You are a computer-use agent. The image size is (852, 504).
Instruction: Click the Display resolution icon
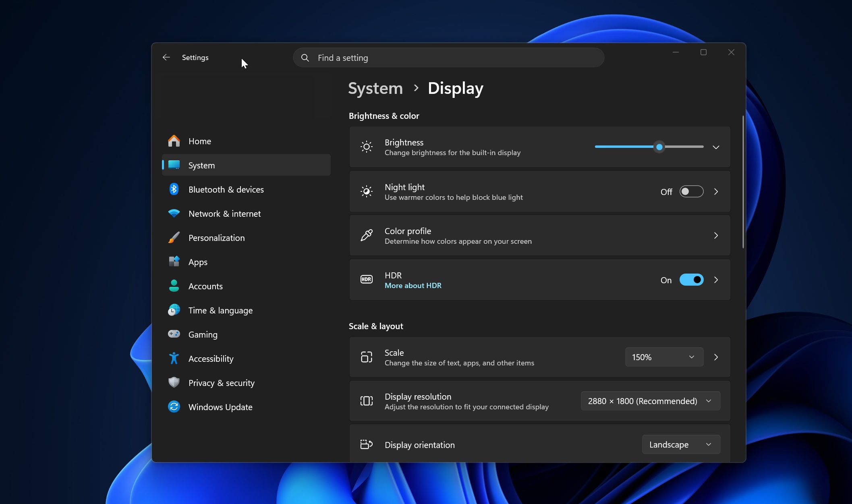pyautogui.click(x=366, y=401)
